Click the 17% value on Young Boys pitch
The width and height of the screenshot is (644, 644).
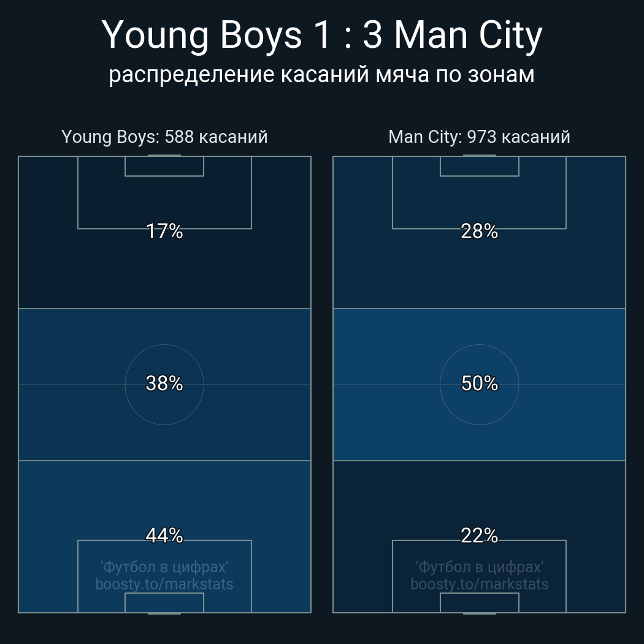[164, 231]
